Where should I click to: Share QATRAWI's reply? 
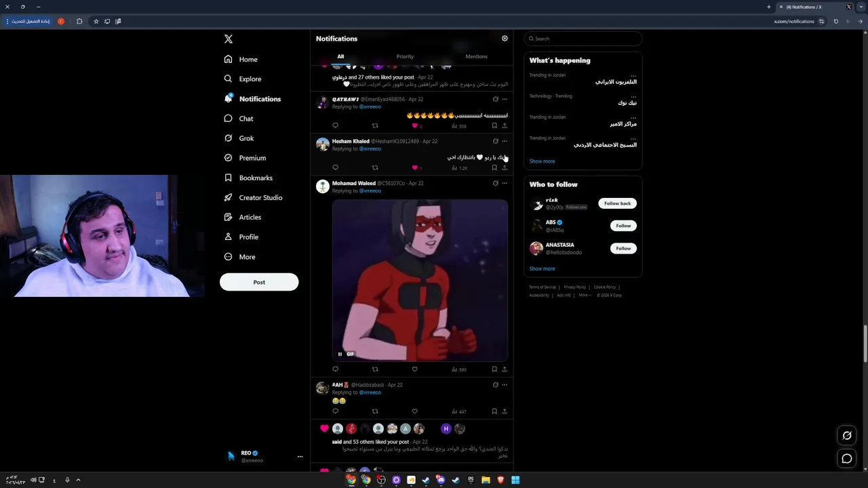pyautogui.click(x=505, y=125)
